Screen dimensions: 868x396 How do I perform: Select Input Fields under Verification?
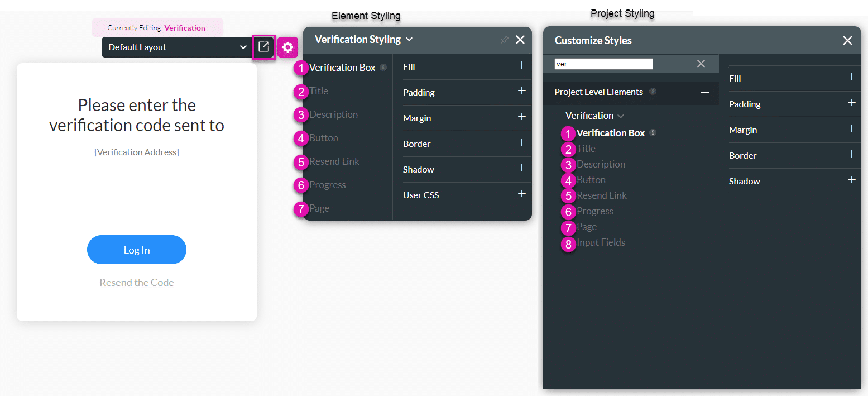pyautogui.click(x=601, y=242)
